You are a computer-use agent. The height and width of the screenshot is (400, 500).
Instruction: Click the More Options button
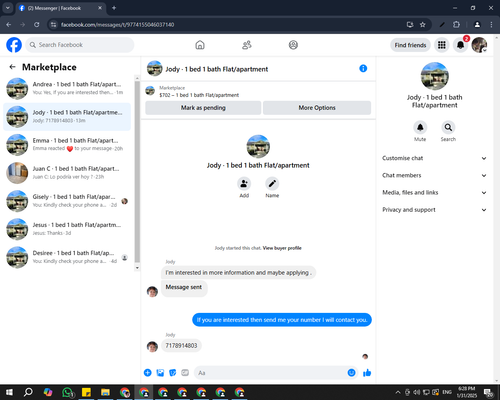[x=317, y=108]
